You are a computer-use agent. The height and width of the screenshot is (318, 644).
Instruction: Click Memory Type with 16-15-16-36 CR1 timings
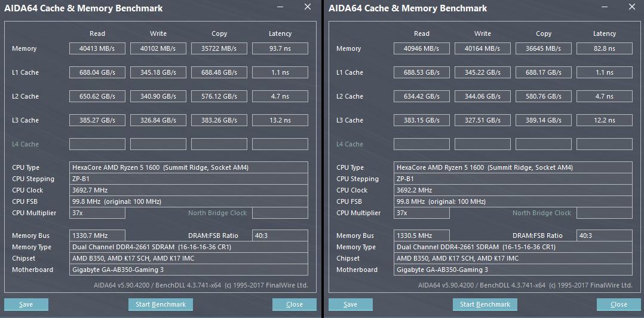coord(513,247)
